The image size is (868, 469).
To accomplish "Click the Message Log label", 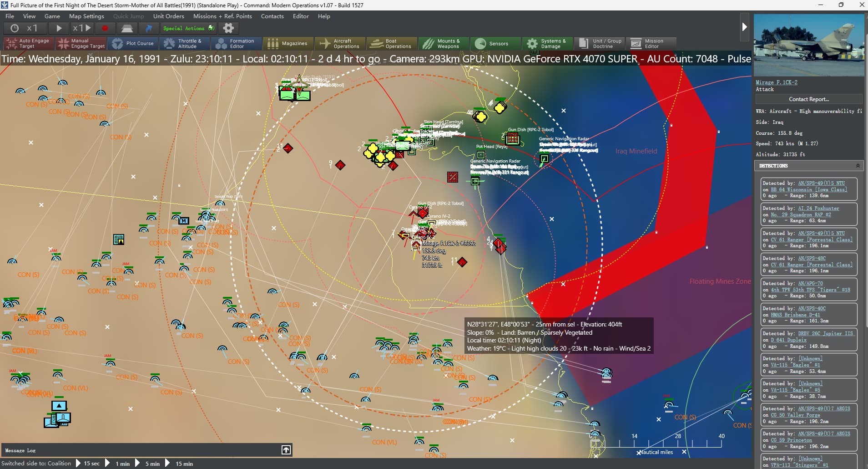I will tap(20, 450).
